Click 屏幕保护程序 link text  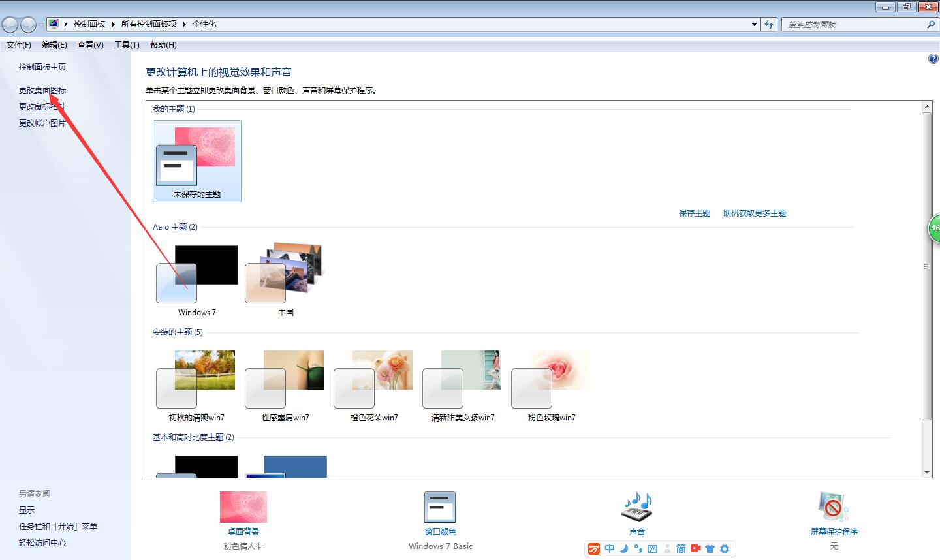pyautogui.click(x=834, y=532)
